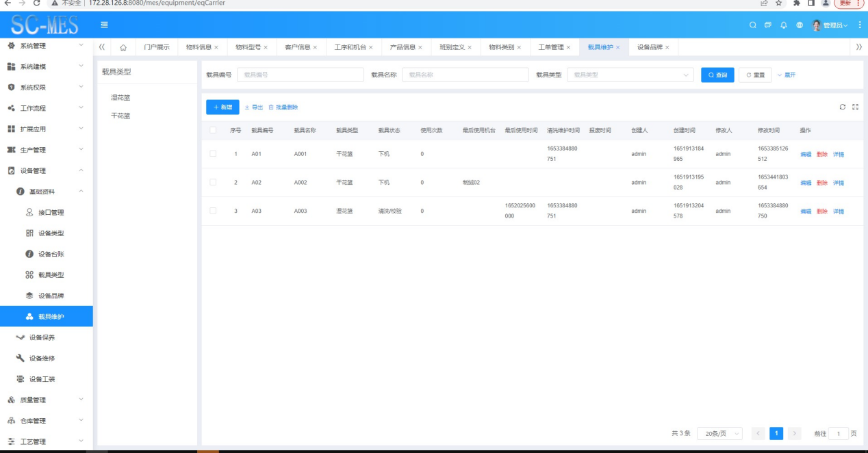The width and height of the screenshot is (868, 453).
Task: Click the 重置 reset button
Action: point(755,75)
